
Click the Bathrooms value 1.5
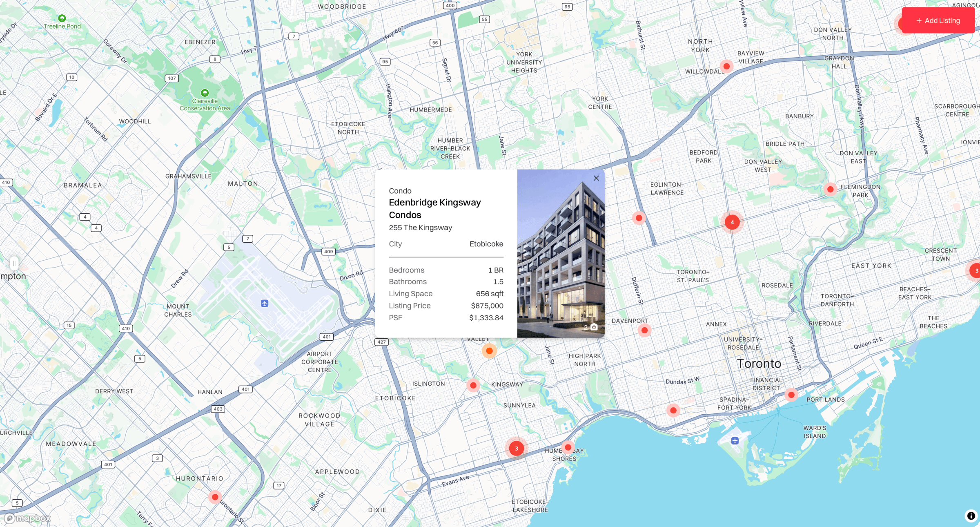point(498,282)
